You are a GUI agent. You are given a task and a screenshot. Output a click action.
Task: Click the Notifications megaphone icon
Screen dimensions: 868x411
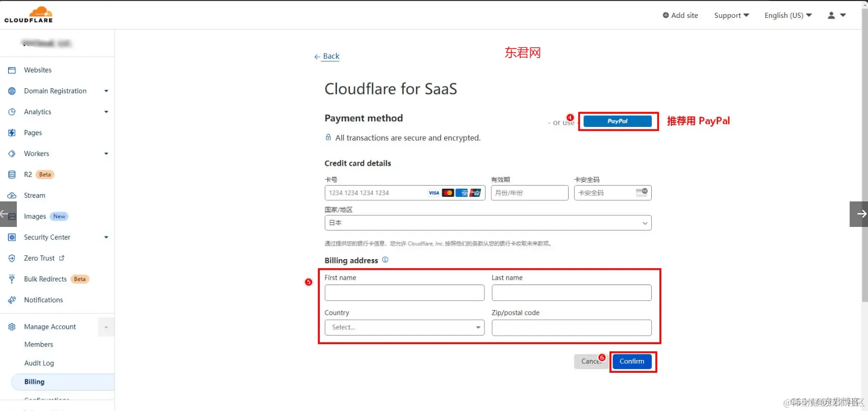pyautogui.click(x=12, y=300)
